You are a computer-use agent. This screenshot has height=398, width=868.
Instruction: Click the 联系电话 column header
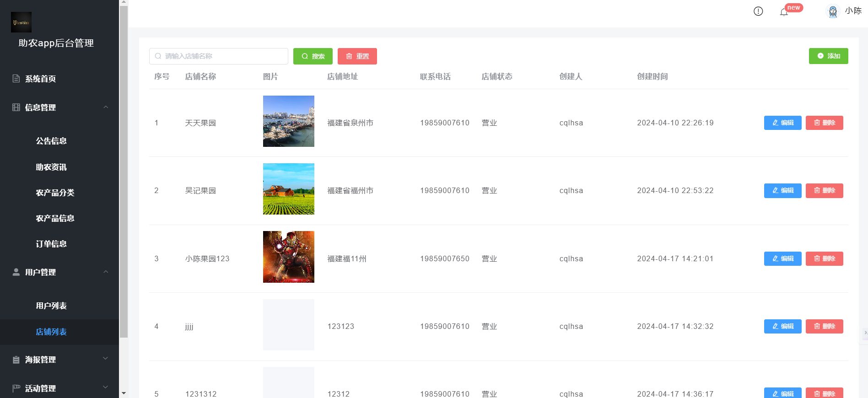point(435,76)
